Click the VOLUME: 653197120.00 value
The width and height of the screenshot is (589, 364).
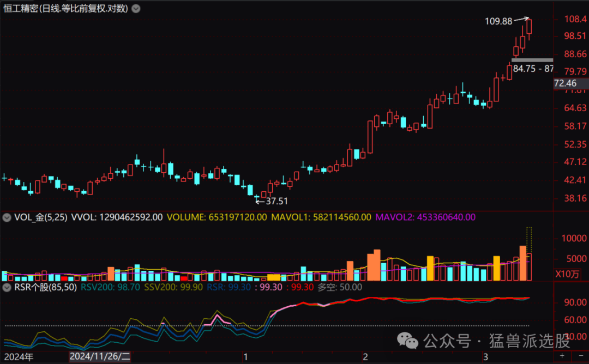[217, 217]
